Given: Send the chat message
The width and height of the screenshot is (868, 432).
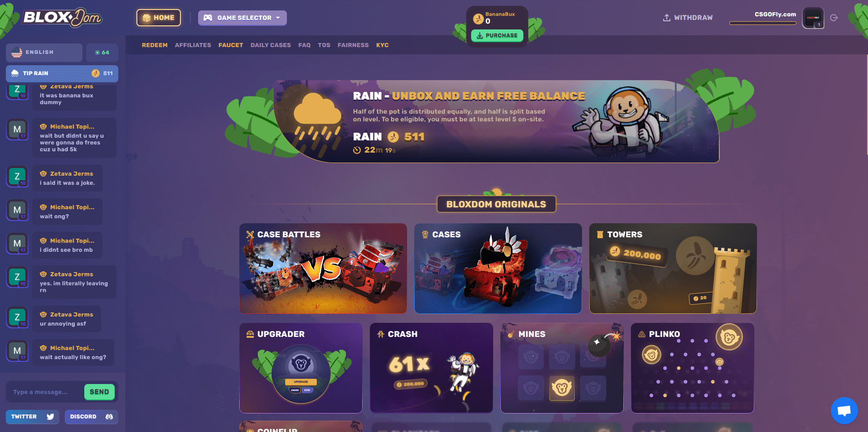Looking at the screenshot, I should coord(99,392).
